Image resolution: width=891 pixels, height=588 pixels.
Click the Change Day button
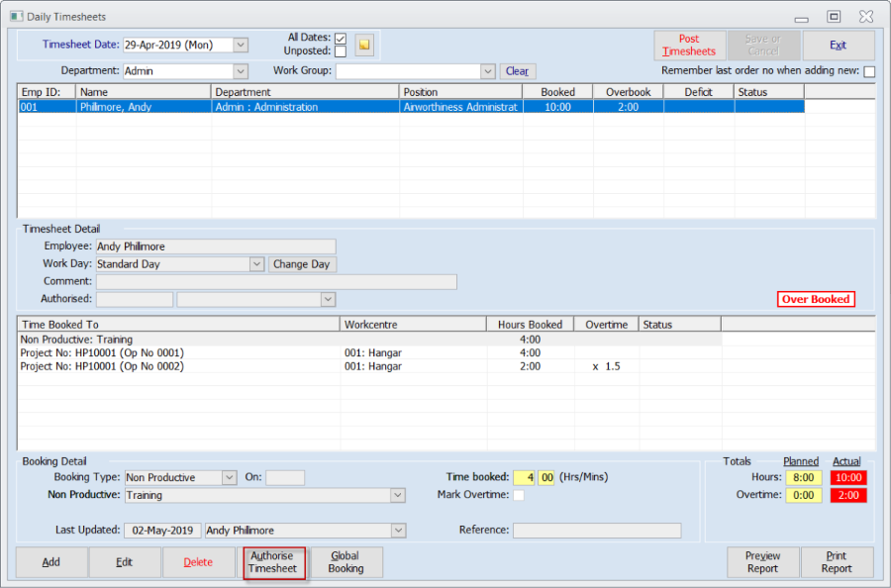click(x=301, y=264)
